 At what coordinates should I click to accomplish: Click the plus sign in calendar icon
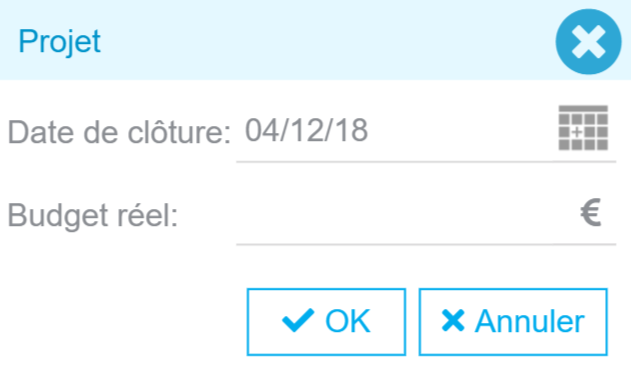(577, 132)
